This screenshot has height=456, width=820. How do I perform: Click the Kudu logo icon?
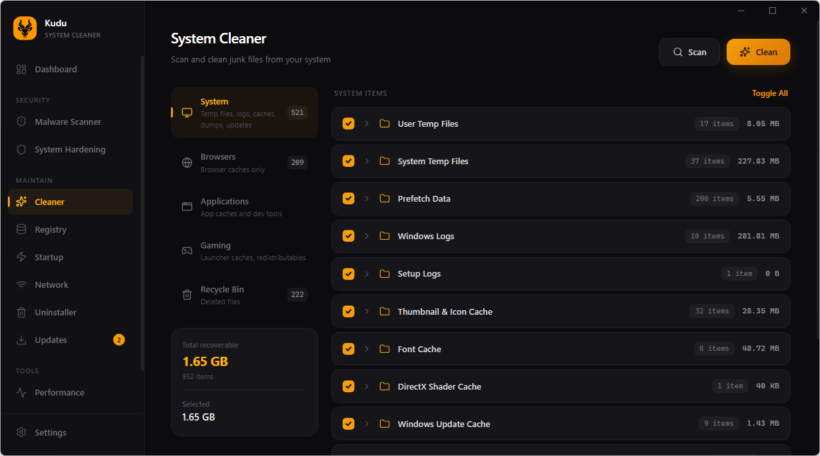pos(25,28)
